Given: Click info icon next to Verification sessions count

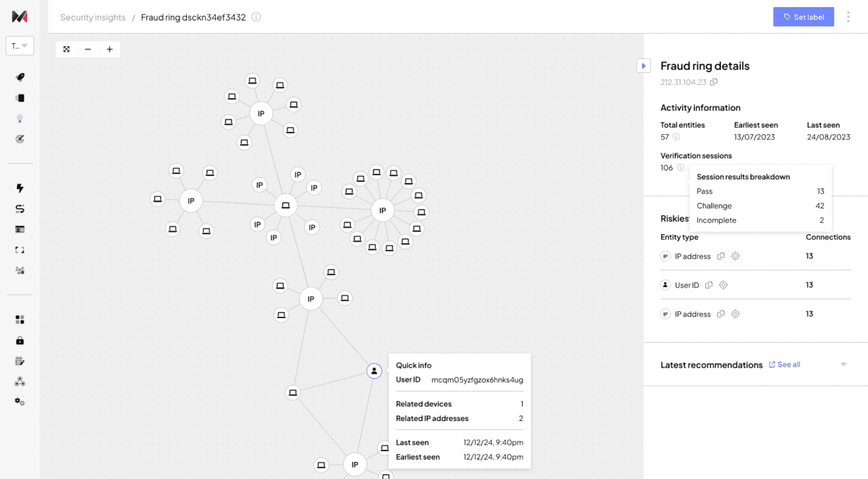Looking at the screenshot, I should (x=680, y=168).
